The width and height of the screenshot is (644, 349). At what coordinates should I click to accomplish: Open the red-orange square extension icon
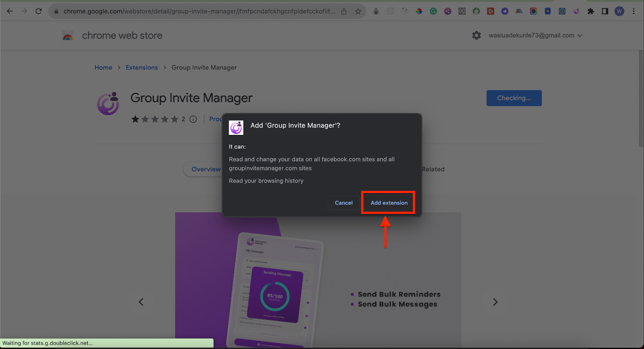(491, 11)
